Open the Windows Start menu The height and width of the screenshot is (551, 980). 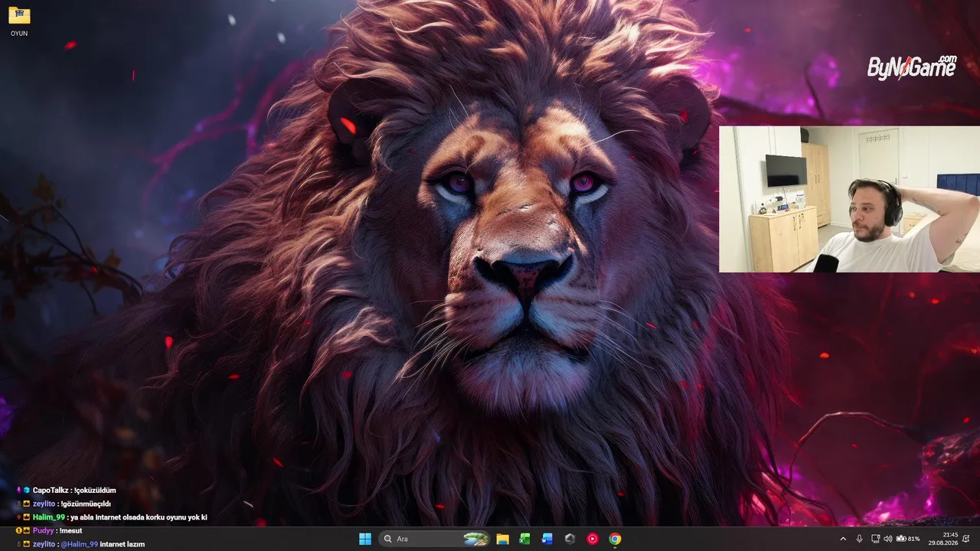[365, 539]
